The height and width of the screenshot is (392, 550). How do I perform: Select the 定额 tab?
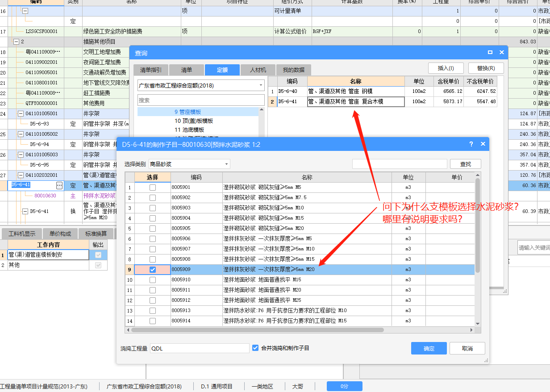tap(222, 70)
